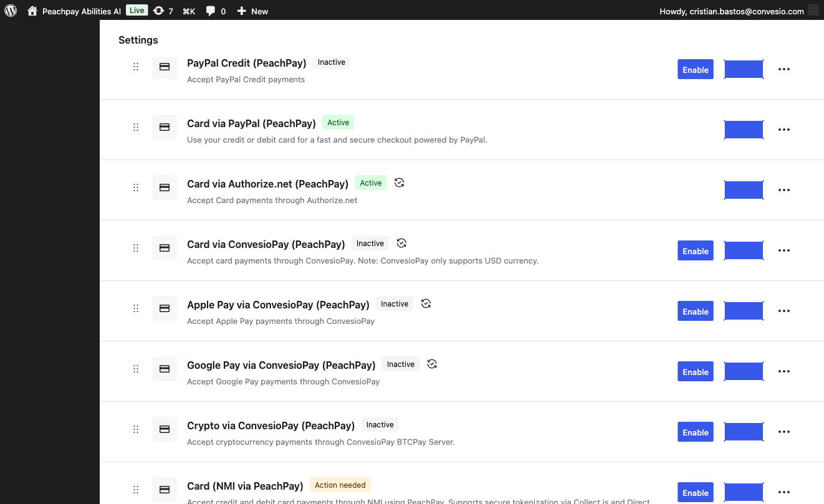
Task: Click the circular arrows icon beside Card via ConvesioPay
Action: pyautogui.click(x=402, y=243)
